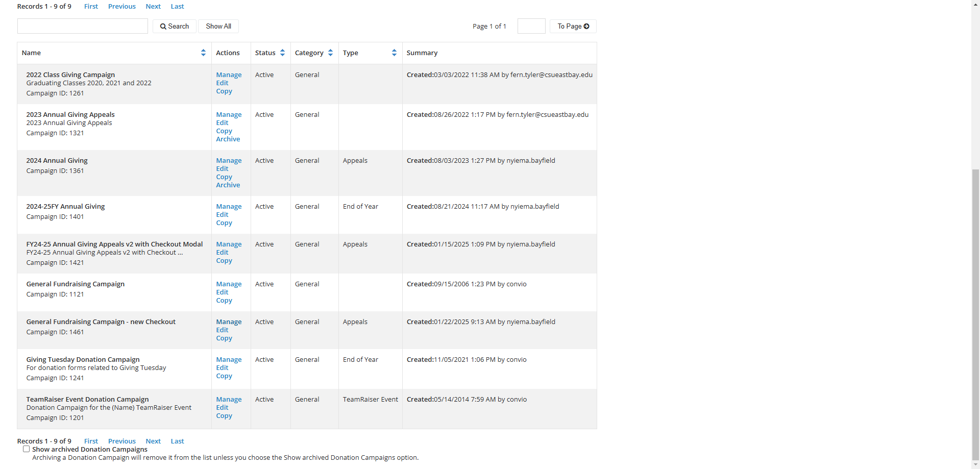Sort the table by the Category column
The image size is (980, 469).
(x=330, y=53)
